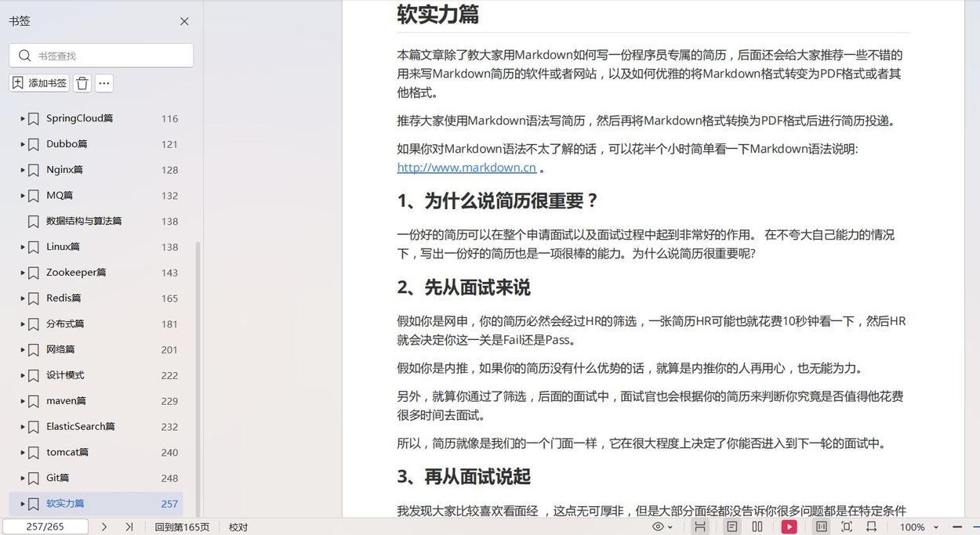Expand the Redis篇 bookmark
The height and width of the screenshot is (535, 980).
pyautogui.click(x=22, y=298)
